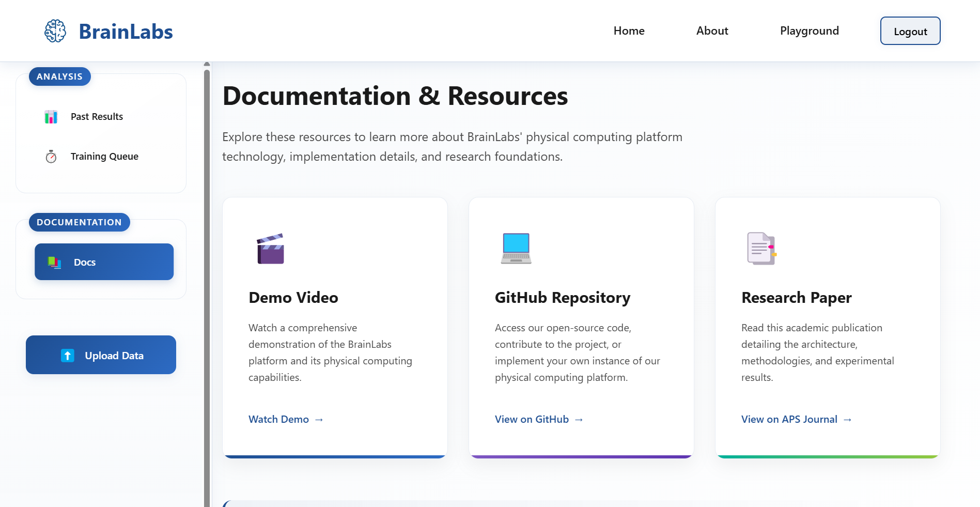Click the Research Paper description text

pyautogui.click(x=817, y=352)
